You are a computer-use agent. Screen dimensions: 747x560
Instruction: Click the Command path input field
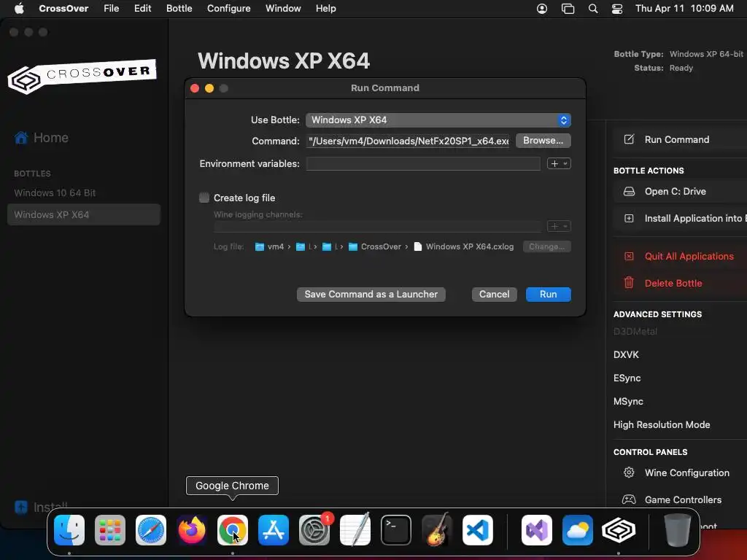click(x=408, y=141)
